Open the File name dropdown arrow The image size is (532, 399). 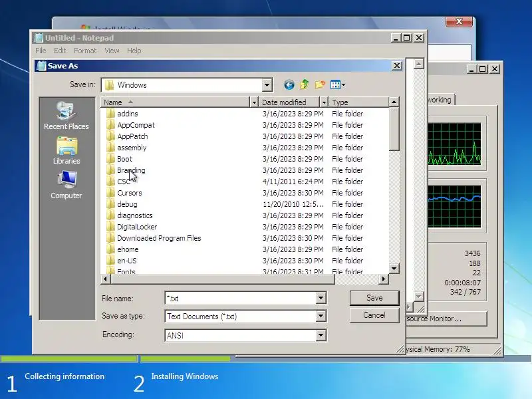tap(321, 298)
